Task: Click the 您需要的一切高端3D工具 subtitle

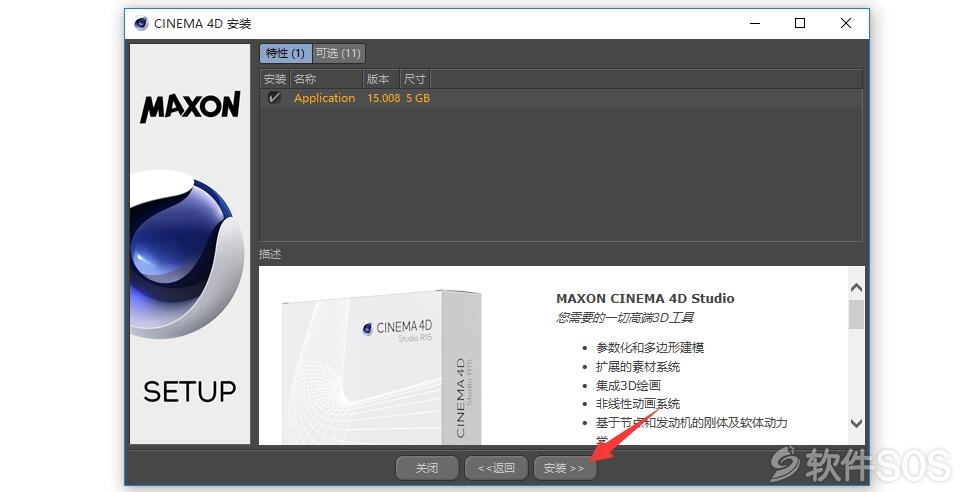Action: tap(625, 318)
